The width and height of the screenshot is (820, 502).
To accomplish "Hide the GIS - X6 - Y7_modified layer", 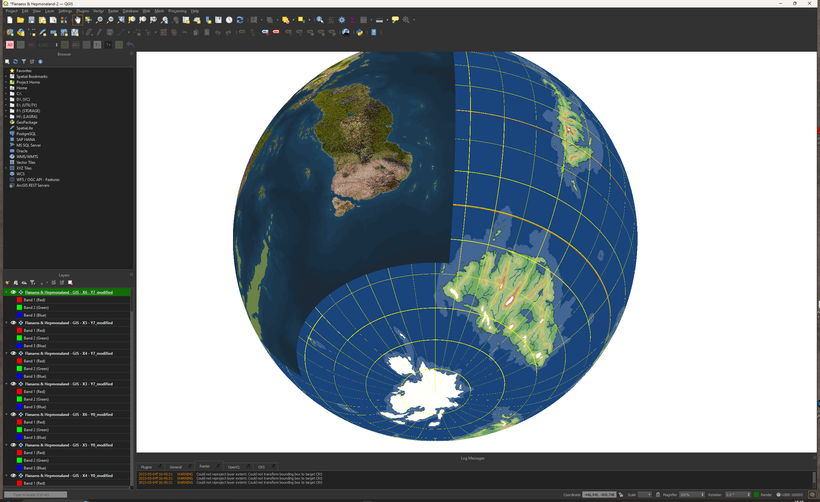I will pos(13,293).
